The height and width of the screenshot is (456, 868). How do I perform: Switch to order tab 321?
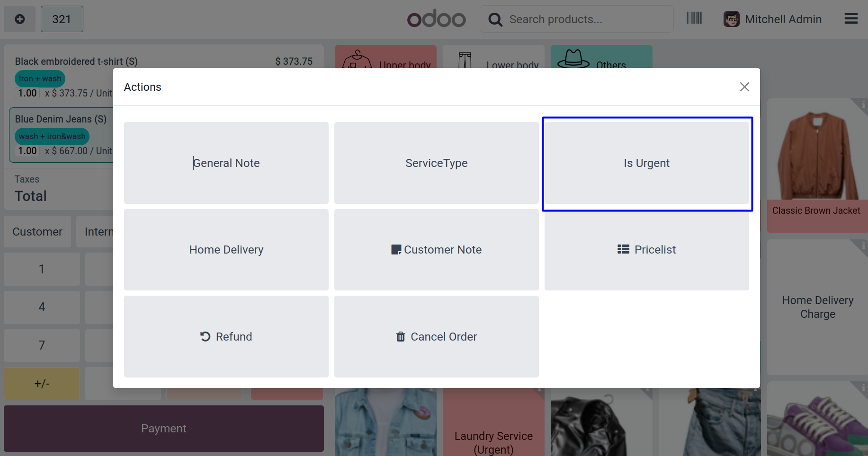click(x=62, y=19)
